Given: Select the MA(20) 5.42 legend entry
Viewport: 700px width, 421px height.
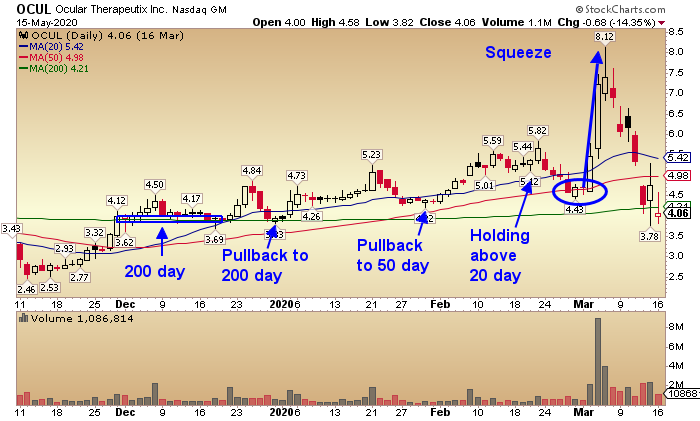Looking at the screenshot, I should (51, 46).
